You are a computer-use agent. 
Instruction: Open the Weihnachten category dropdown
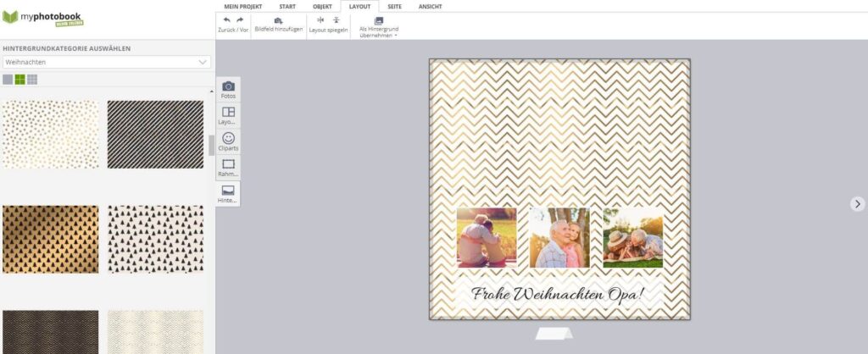[106, 62]
